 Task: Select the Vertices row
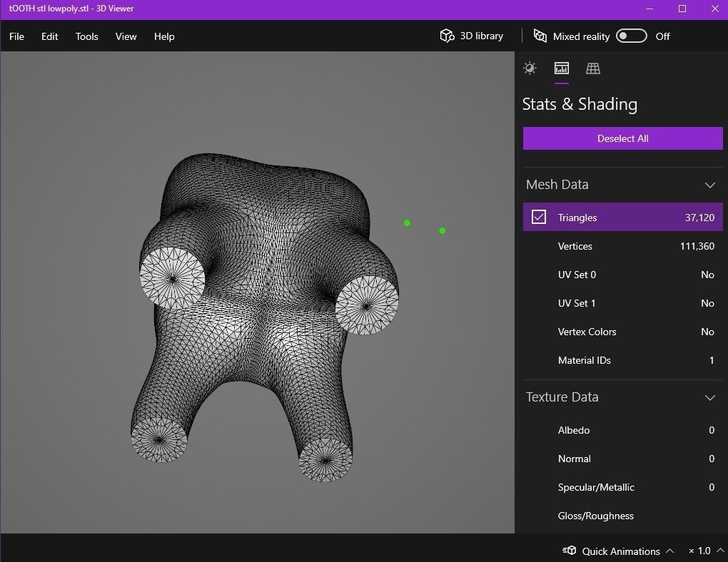(622, 246)
